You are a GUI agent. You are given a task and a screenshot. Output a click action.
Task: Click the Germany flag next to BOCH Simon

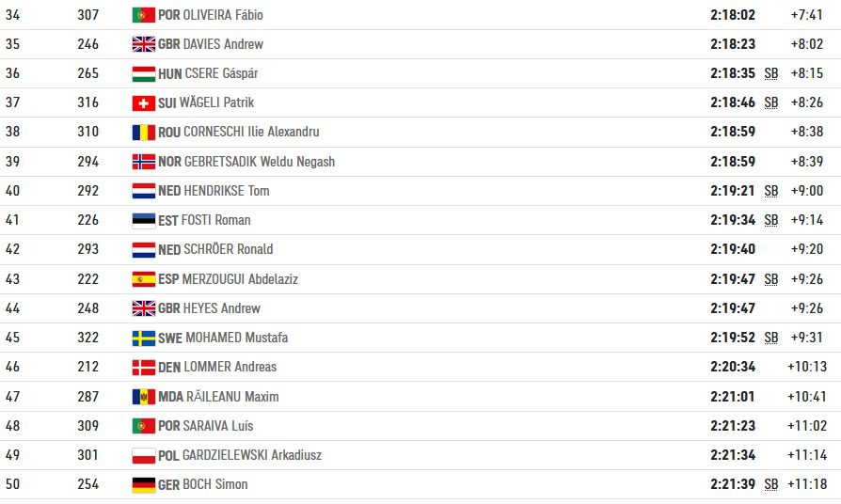(144, 484)
